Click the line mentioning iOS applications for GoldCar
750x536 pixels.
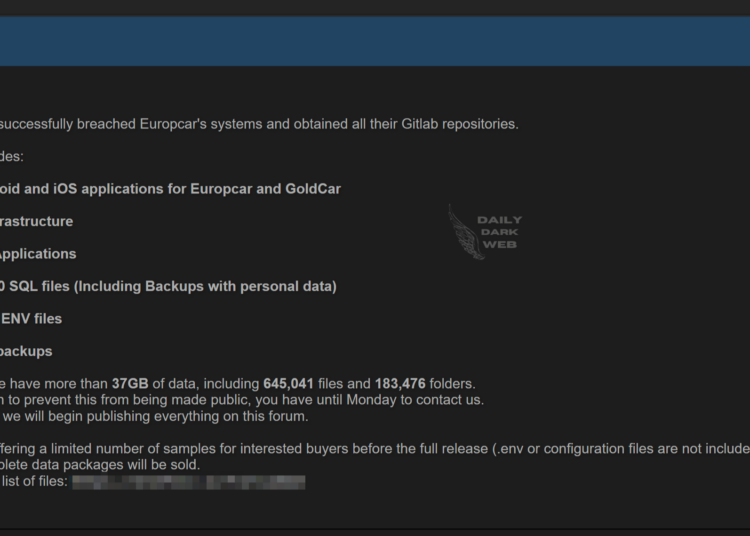(170, 189)
